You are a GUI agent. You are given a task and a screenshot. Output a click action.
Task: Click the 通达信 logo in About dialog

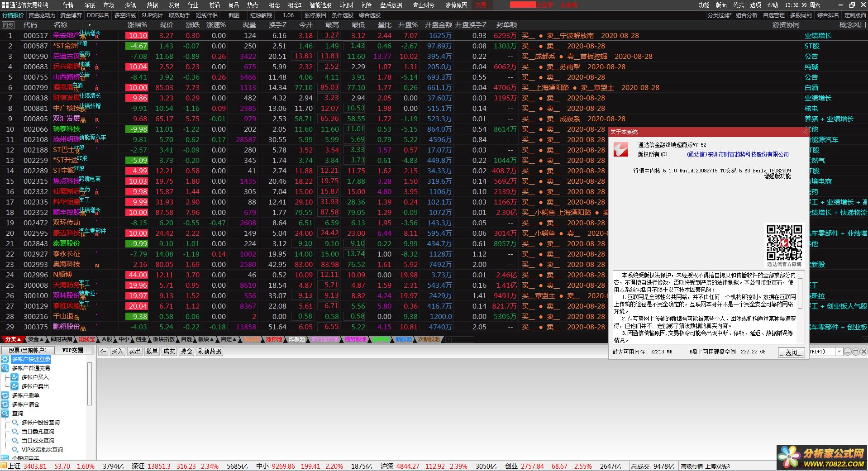pos(621,149)
